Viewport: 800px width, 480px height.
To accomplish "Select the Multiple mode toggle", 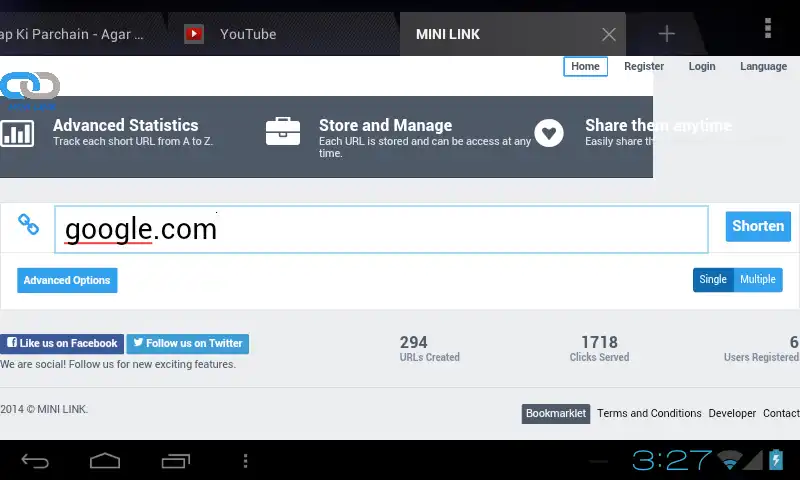I will pos(758,280).
